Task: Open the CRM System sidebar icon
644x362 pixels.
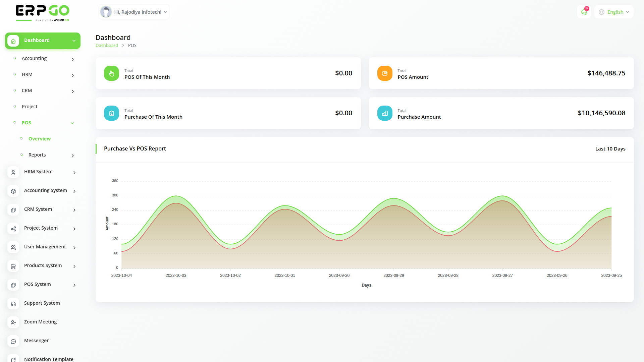Action: click(x=13, y=210)
